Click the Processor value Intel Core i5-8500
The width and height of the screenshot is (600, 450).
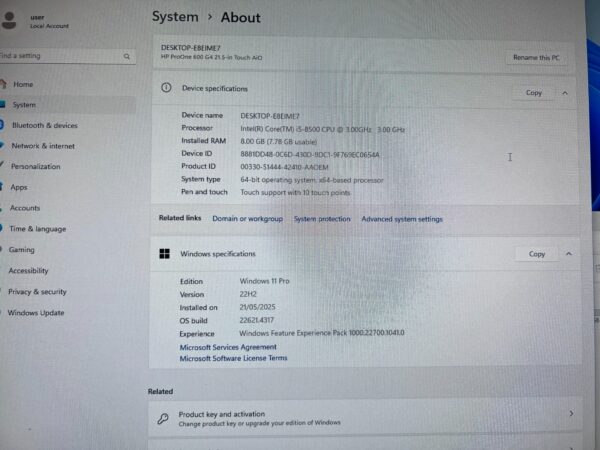[322, 129]
